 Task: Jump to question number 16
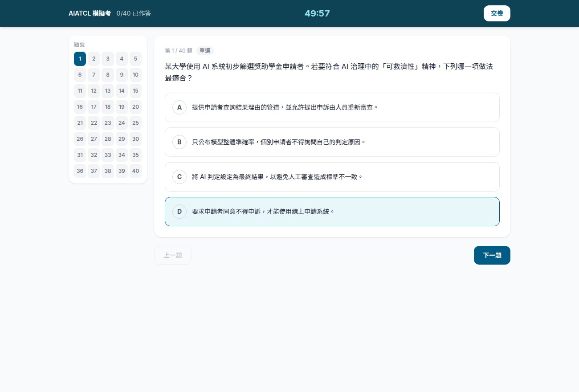point(80,107)
